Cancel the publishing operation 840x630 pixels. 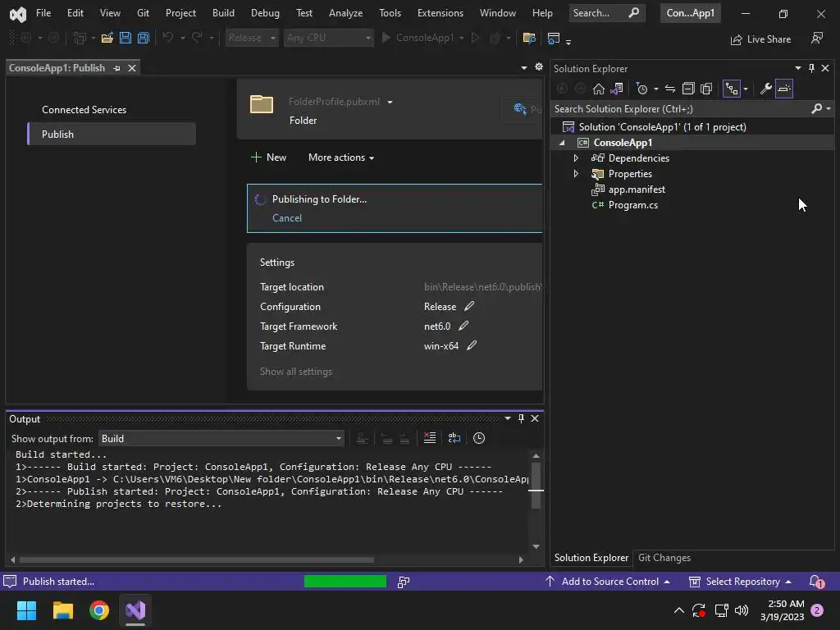286,218
